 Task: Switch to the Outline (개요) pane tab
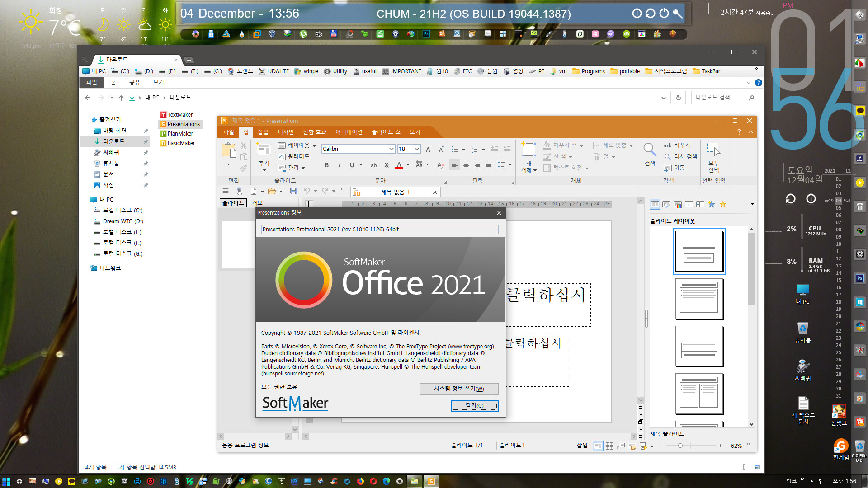tap(257, 203)
